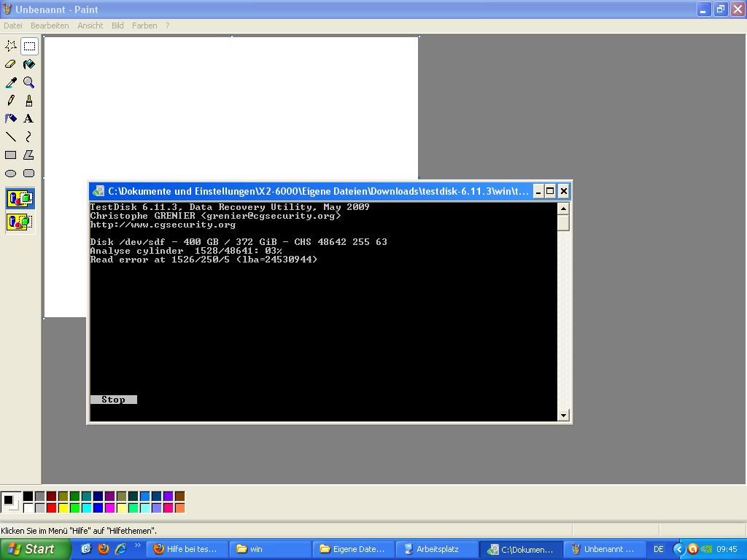
Task: Select Stop in the TestDisk console
Action: click(x=113, y=400)
